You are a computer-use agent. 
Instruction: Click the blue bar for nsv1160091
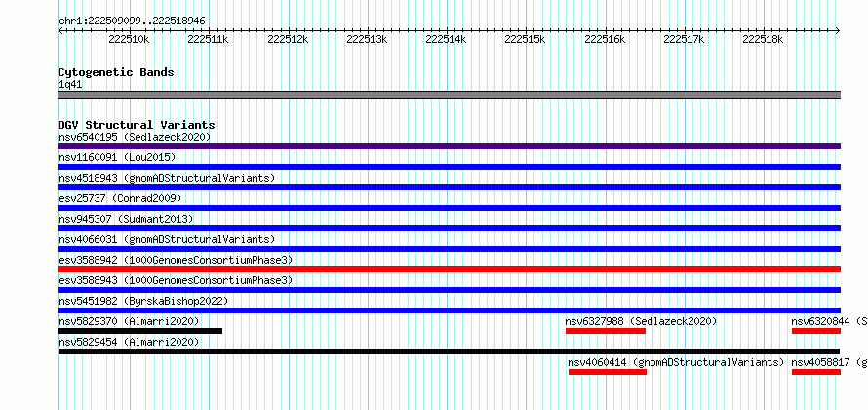[x=449, y=167]
